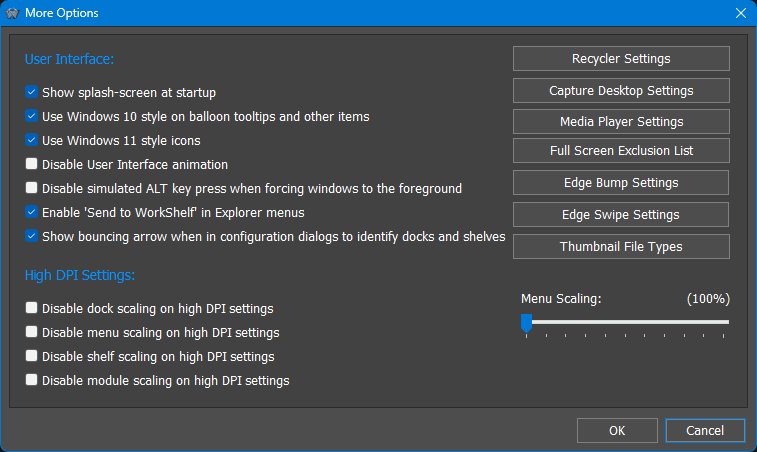Screen dimensions: 757x452
Task: Click the High DPI Settings: heading
Action: coord(80,275)
